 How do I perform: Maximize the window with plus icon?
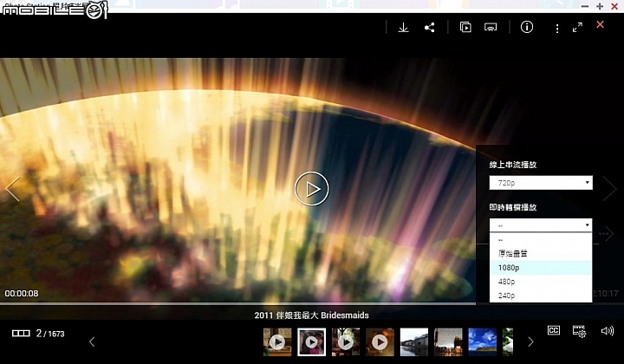(600, 6)
